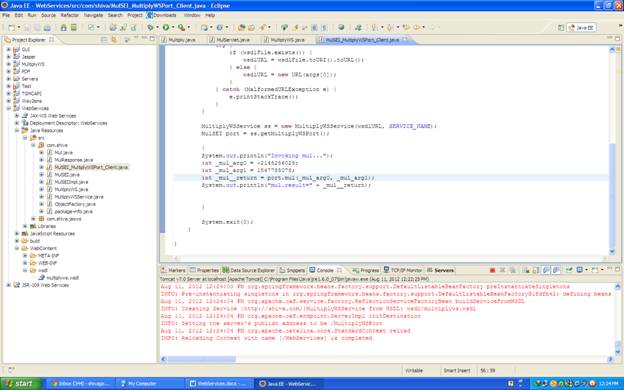Click Collapse All in Project Explorer
The width and height of the screenshot is (624, 390).
pos(104,39)
